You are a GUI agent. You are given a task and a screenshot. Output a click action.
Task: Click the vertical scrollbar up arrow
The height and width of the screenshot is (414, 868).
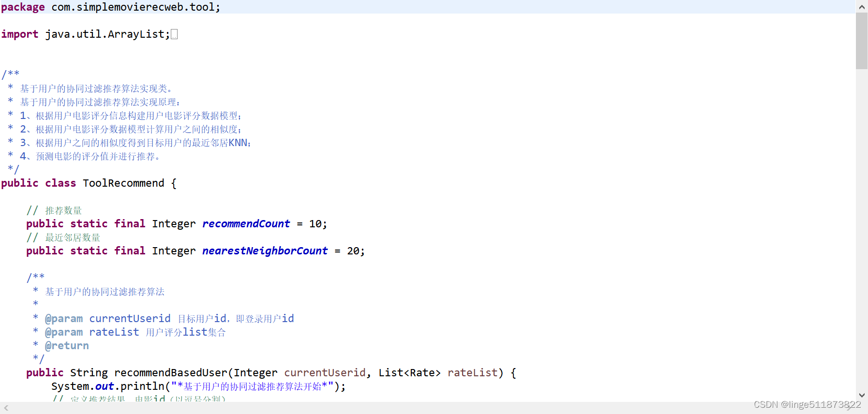point(862,7)
